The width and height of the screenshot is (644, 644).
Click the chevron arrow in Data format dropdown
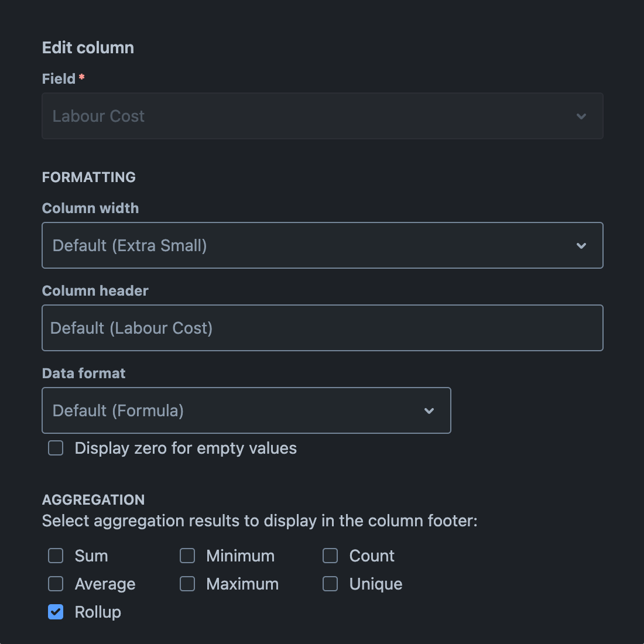[429, 411]
